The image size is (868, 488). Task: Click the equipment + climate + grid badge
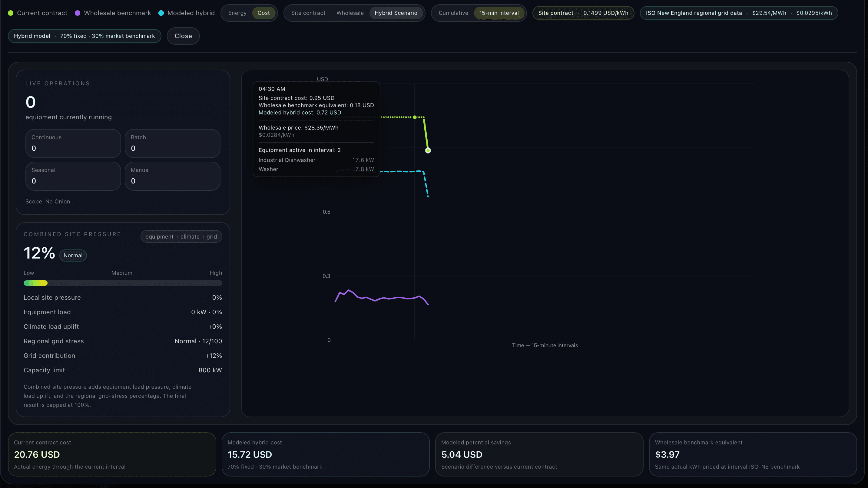[x=181, y=237]
